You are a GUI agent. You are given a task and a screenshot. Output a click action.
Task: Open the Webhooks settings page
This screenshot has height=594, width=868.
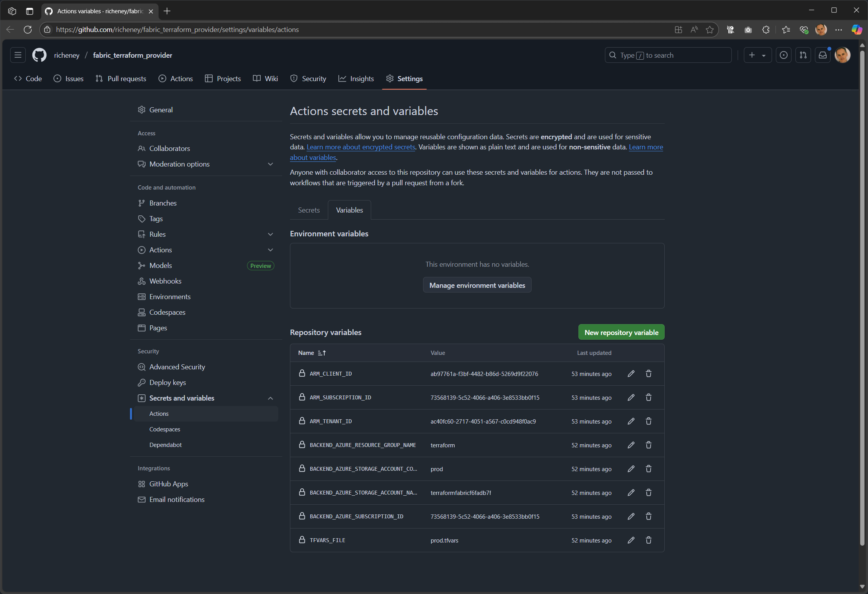tap(165, 281)
